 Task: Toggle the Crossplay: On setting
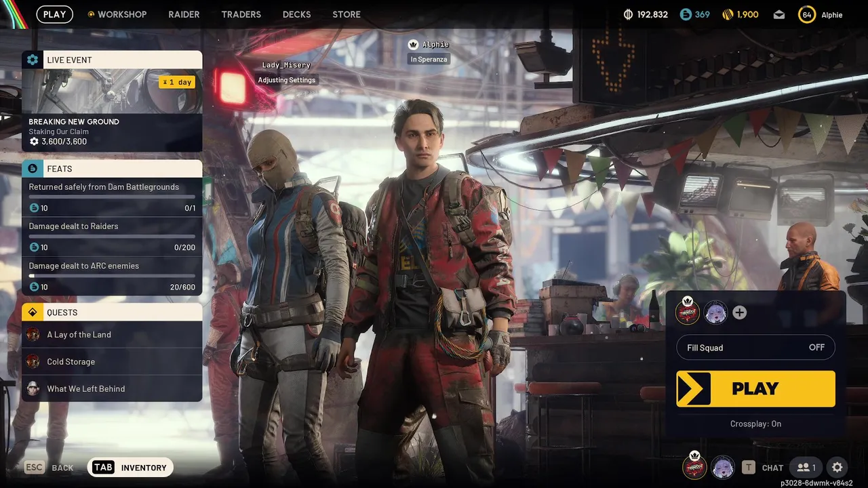tap(755, 424)
